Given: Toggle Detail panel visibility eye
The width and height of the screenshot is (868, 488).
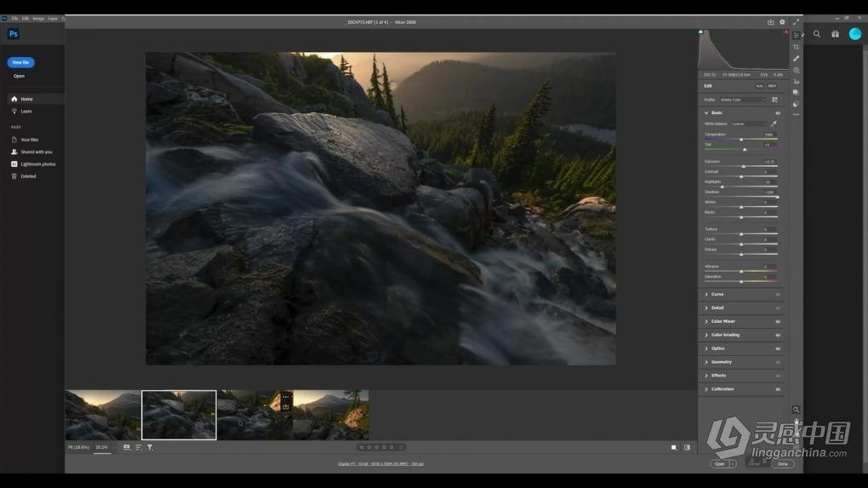Looking at the screenshot, I should coord(778,308).
